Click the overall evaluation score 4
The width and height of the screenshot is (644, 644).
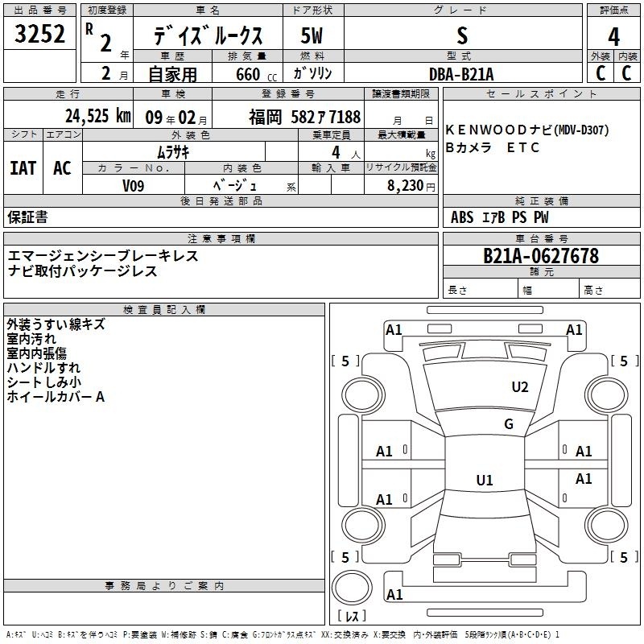point(613,37)
